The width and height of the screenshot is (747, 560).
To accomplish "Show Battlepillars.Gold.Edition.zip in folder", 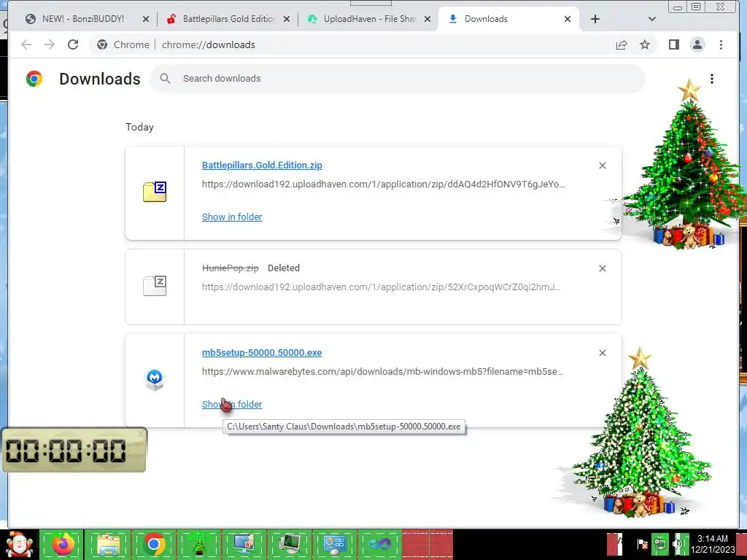I will (232, 217).
